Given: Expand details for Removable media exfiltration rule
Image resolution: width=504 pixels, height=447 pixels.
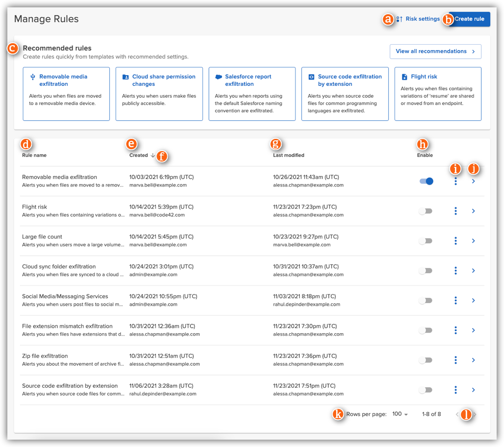Looking at the screenshot, I should (x=473, y=181).
